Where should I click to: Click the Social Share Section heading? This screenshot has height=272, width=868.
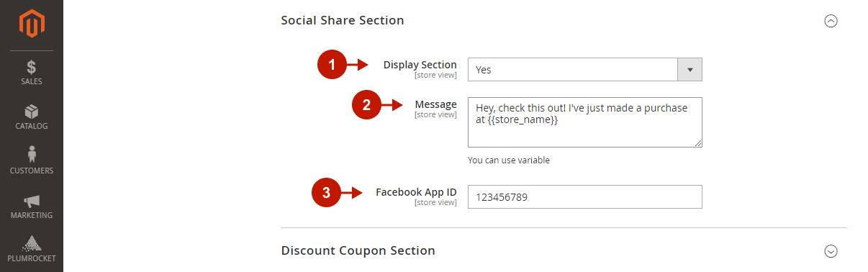click(343, 20)
